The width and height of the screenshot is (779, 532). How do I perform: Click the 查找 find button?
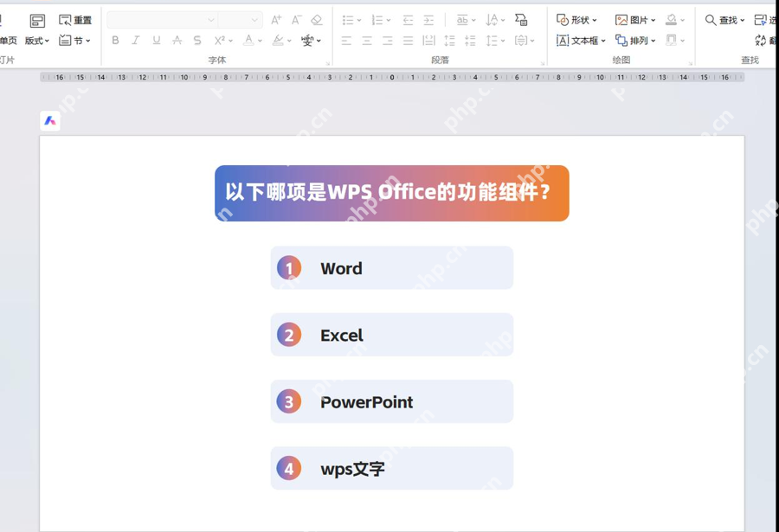pos(724,20)
